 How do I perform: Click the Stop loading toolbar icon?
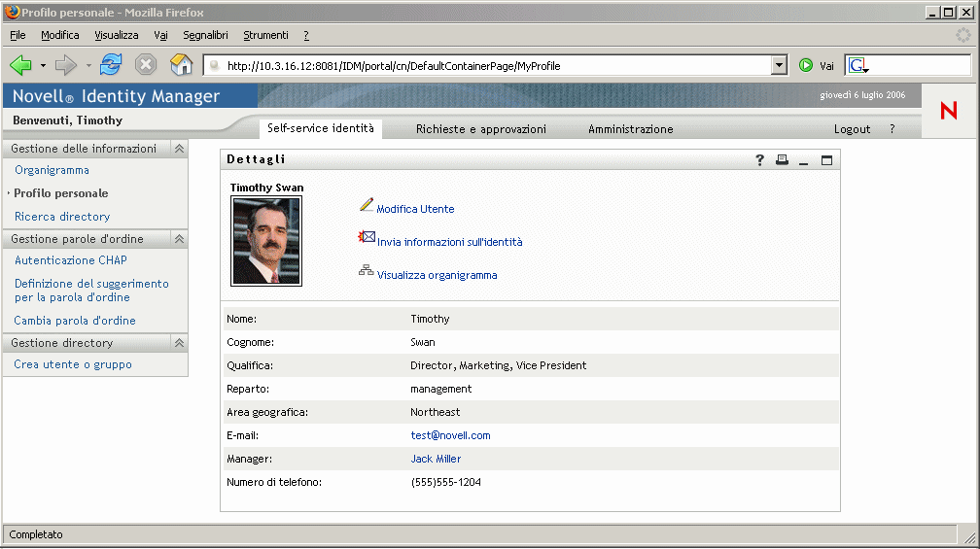point(146,65)
